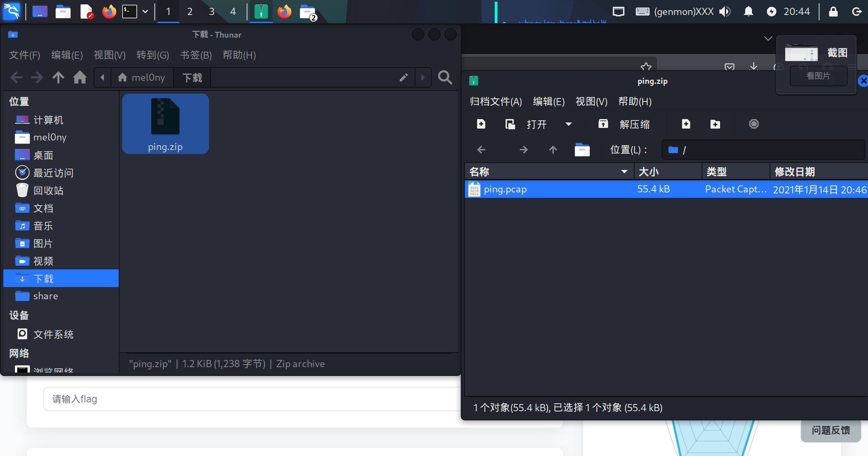Image resolution: width=868 pixels, height=456 pixels.
Task: Select the 回收站 sidebar item
Action: (48, 191)
